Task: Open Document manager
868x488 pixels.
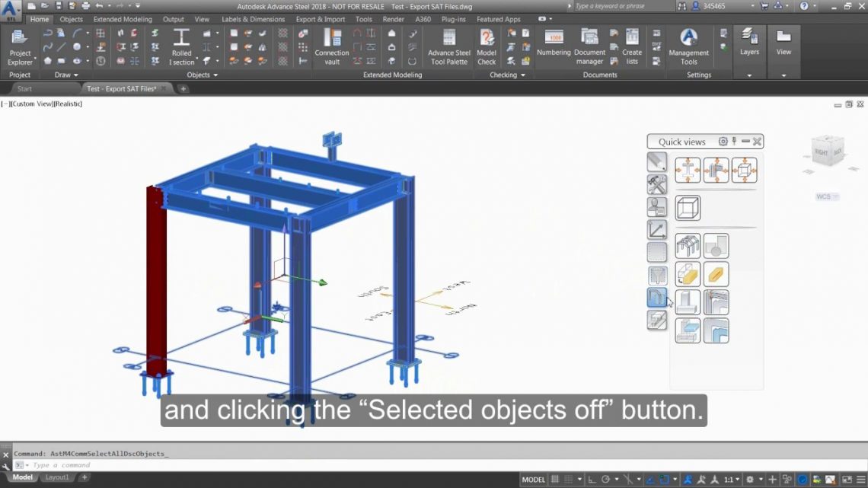Action: point(589,48)
